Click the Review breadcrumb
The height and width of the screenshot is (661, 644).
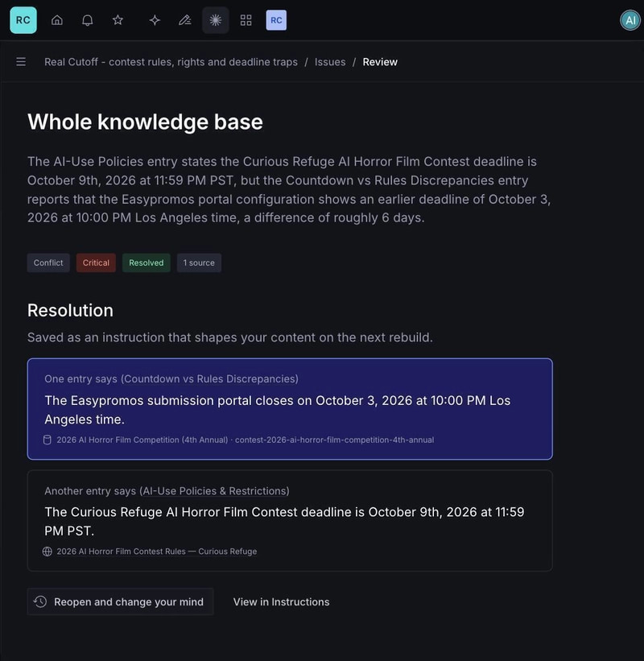point(380,62)
